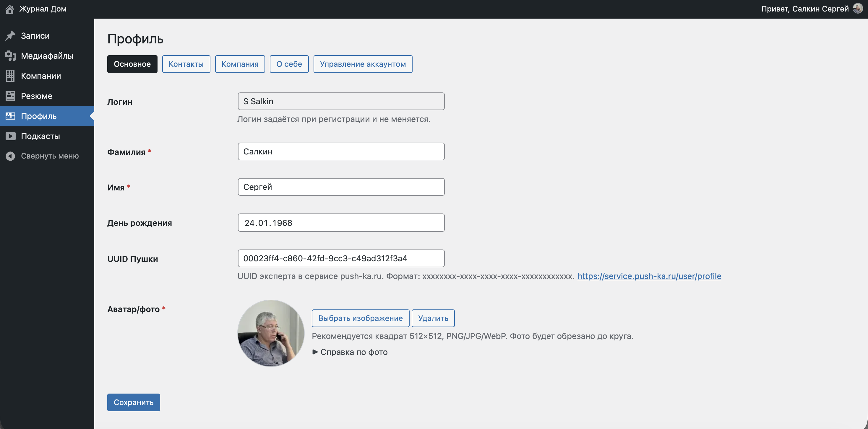868x429 pixels.
Task: Switch to the Контакты tab
Action: tap(186, 64)
